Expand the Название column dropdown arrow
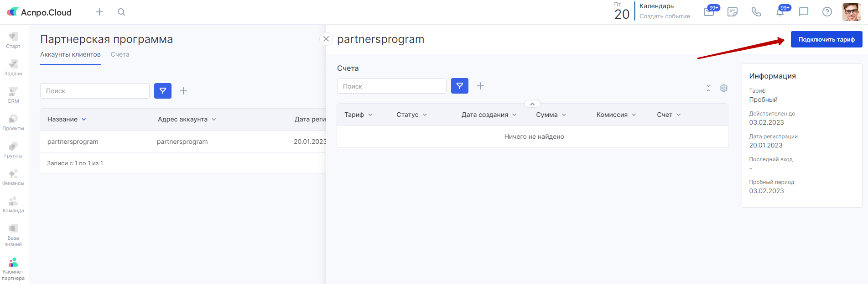868x284 pixels. pos(84,120)
